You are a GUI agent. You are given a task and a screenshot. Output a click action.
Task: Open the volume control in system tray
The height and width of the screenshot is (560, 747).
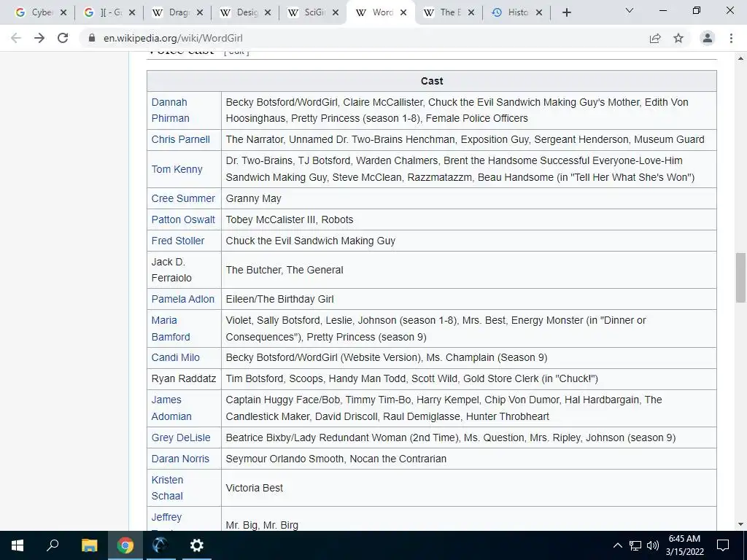coord(653,545)
